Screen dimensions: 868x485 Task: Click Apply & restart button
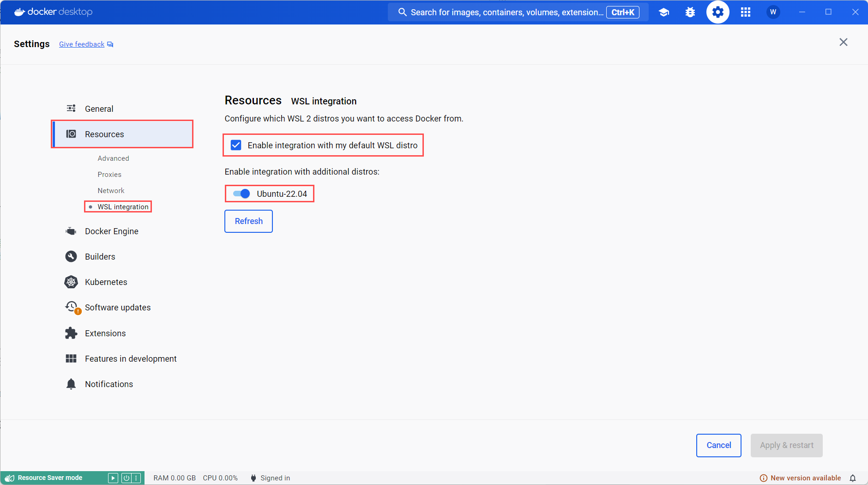coord(787,445)
